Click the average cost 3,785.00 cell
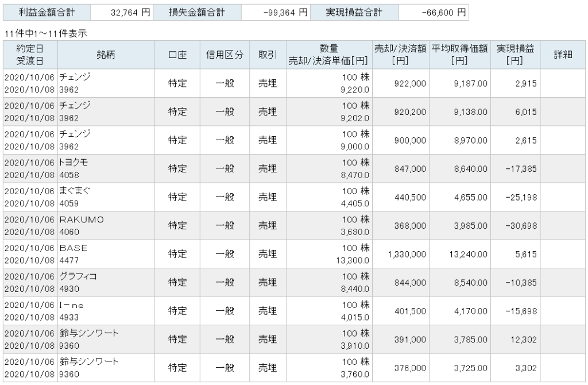The image size is (588, 385). [x=460, y=340]
